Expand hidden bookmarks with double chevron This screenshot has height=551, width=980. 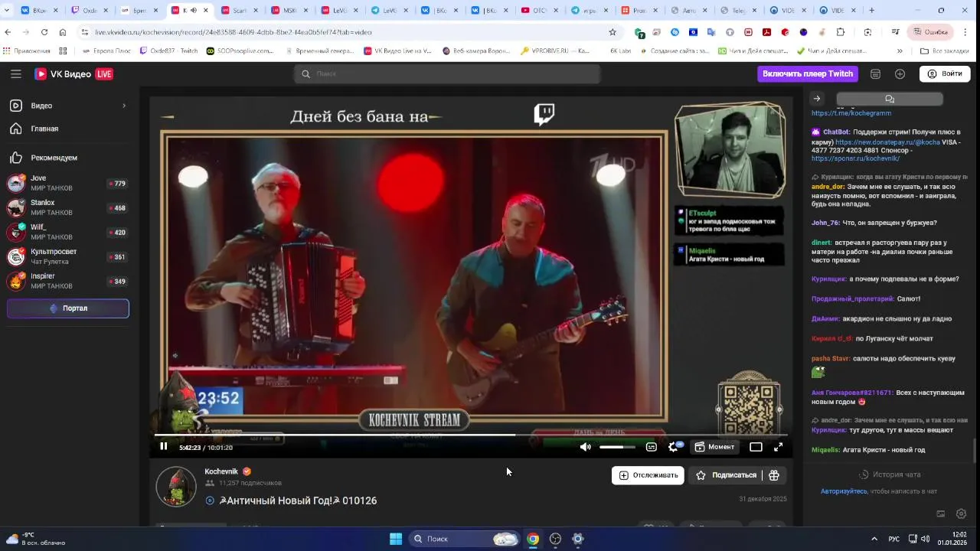[900, 51]
